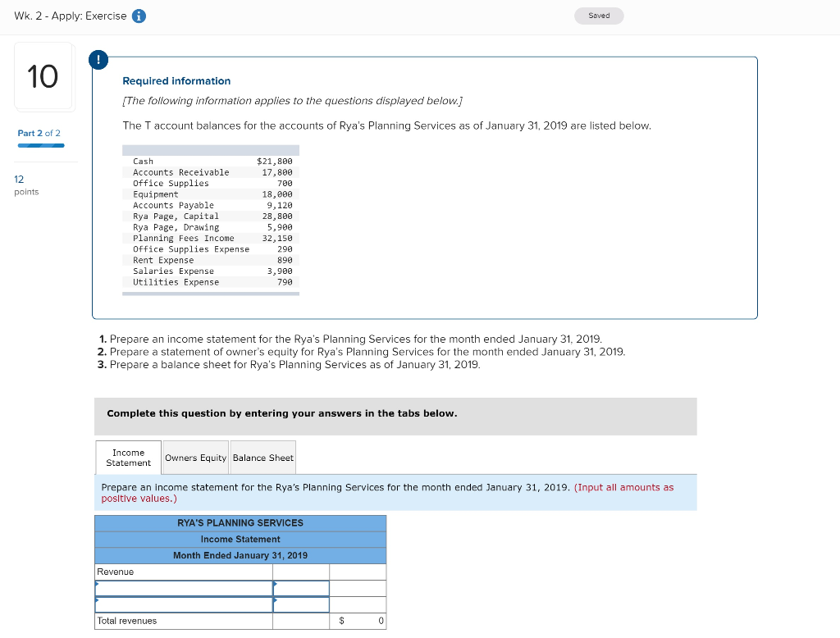Click the circled question number 10 box

coord(44,76)
